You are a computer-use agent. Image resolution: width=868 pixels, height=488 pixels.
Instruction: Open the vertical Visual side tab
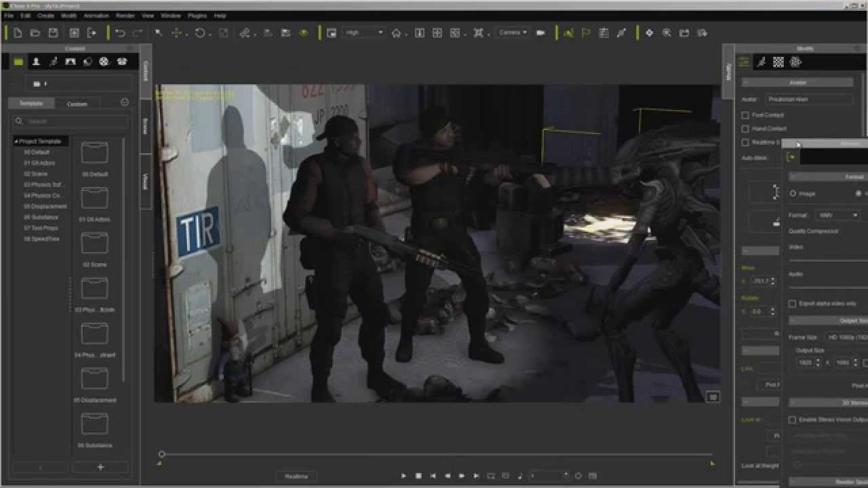coord(145,181)
